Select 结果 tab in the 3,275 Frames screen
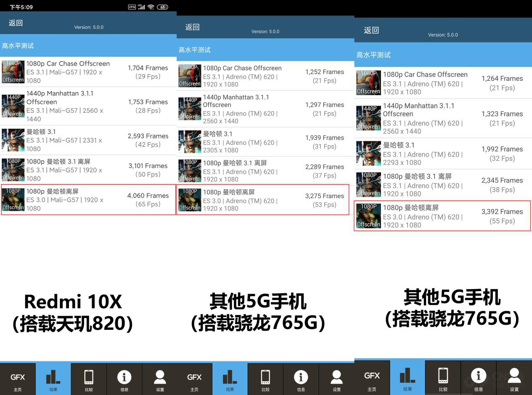 click(x=230, y=379)
